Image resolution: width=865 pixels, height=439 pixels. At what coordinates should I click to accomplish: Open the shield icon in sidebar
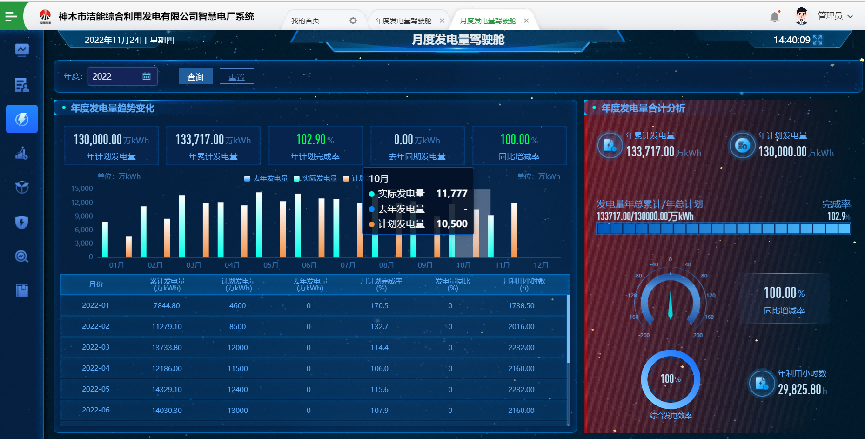point(21,222)
